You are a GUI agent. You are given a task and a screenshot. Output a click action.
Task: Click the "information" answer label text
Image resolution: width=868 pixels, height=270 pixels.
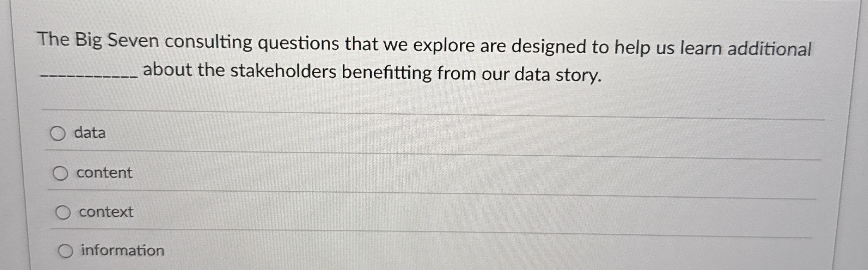coord(122,251)
